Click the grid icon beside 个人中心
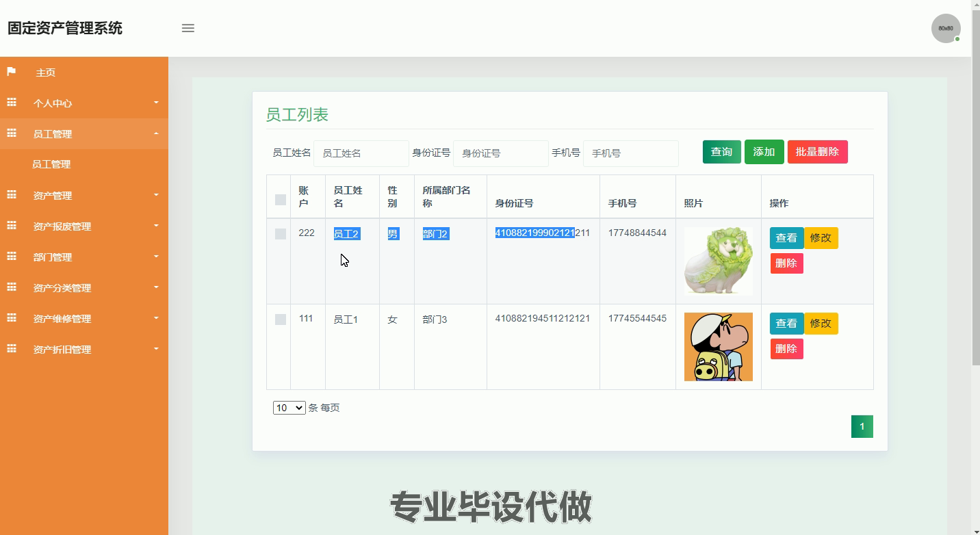Screen dimensions: 980x535 [12, 103]
